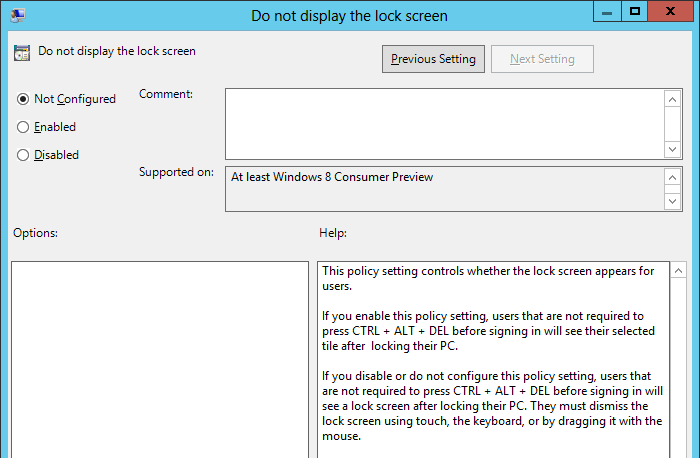Select the Enabled radio option
Image resolution: width=700 pixels, height=458 pixels.
tap(23, 127)
